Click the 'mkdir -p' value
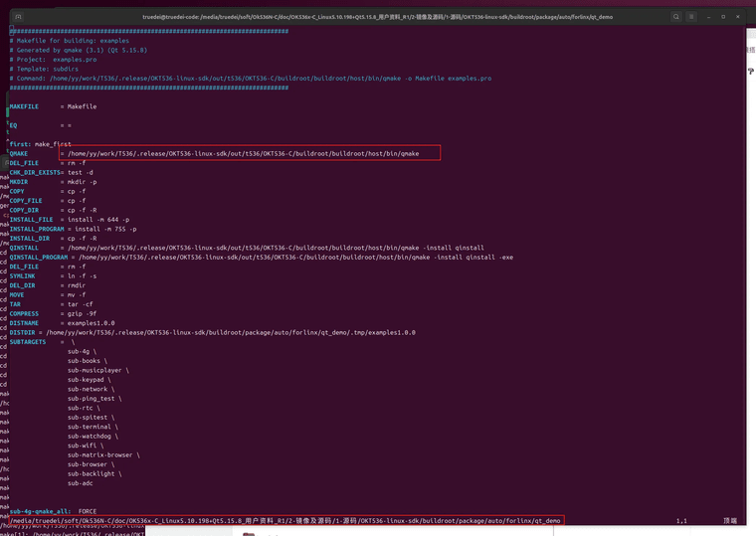Image resolution: width=756 pixels, height=536 pixels. pos(83,182)
